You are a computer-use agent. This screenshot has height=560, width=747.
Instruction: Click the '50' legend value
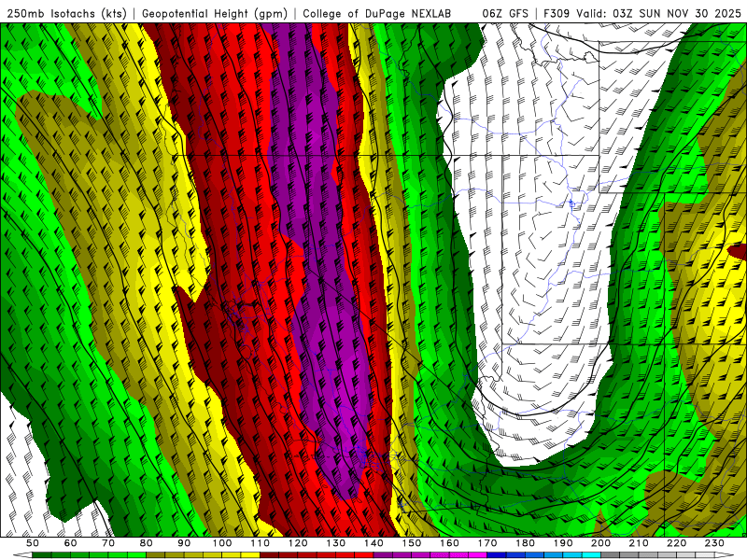33,543
